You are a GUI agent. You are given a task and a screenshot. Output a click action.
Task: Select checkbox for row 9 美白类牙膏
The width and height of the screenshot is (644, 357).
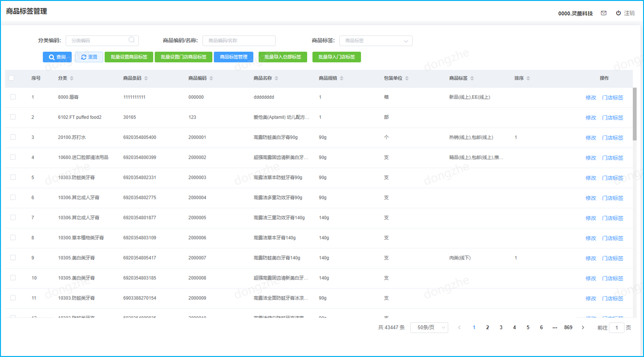[13, 258]
